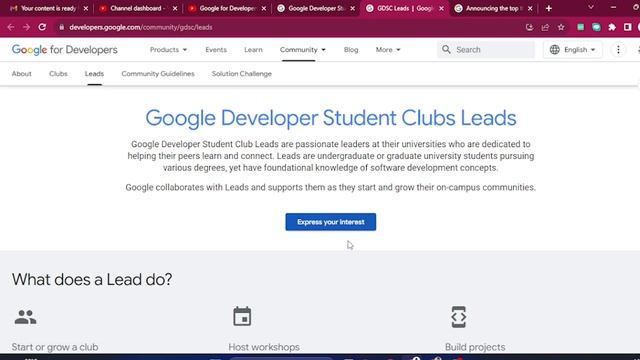Screen dimensions: 640x360
Task: Go to the Clubs section
Action: coord(58,74)
